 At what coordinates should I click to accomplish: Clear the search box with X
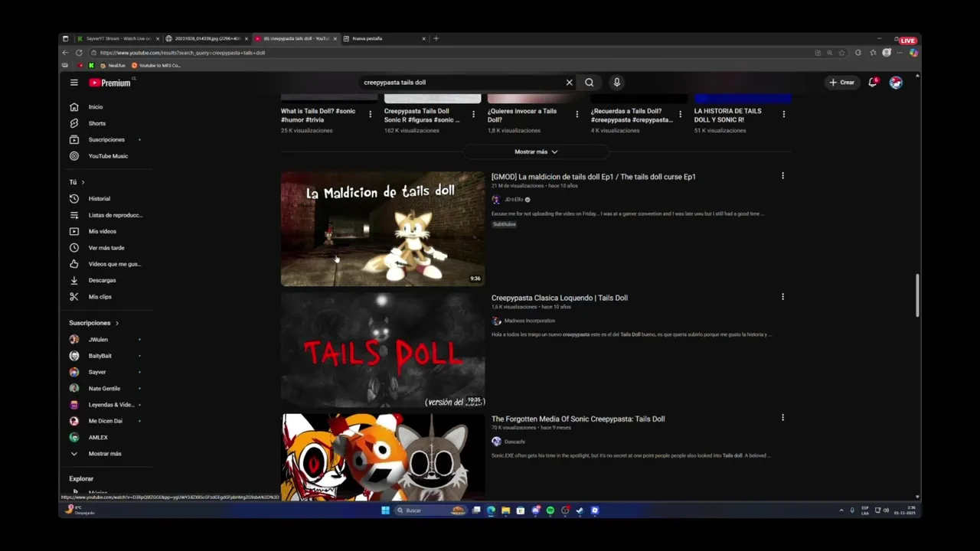569,82
